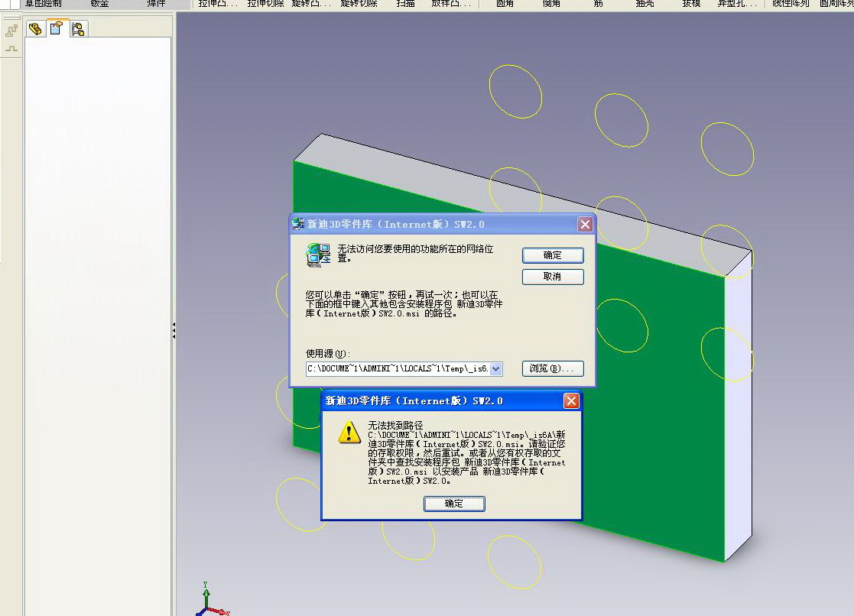Image resolution: width=854 pixels, height=616 pixels.
Task: Open the FeatureManager design tree tab
Action: coord(35,29)
